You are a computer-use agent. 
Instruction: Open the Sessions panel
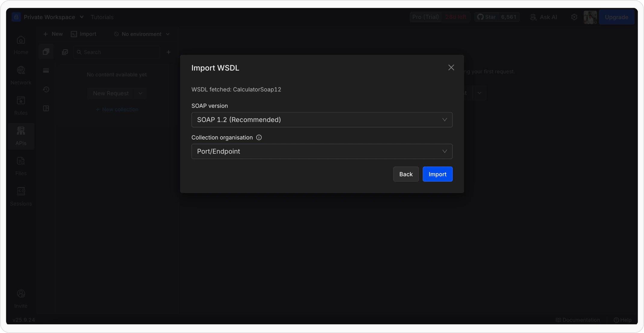(21, 196)
